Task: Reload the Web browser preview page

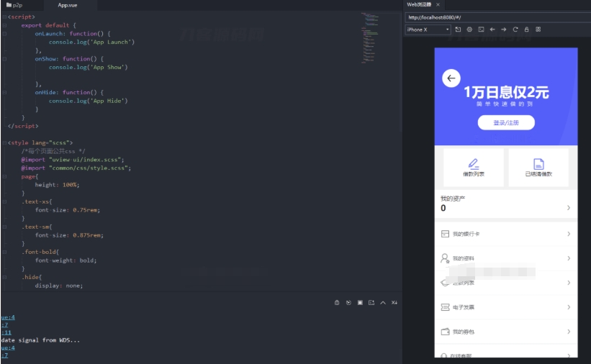Action: point(515,29)
